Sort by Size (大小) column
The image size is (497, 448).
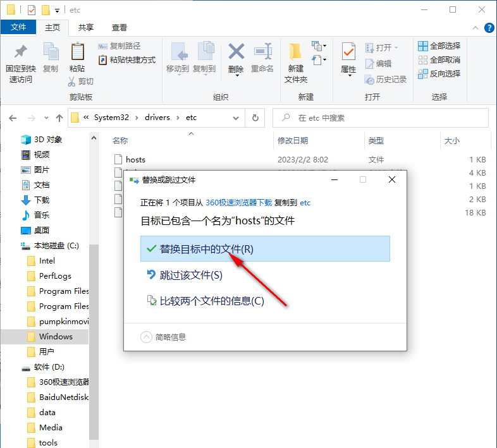452,141
